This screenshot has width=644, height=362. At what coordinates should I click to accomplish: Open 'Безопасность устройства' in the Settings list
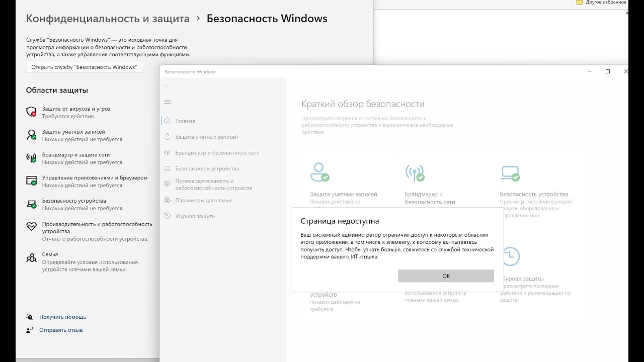[x=74, y=201]
